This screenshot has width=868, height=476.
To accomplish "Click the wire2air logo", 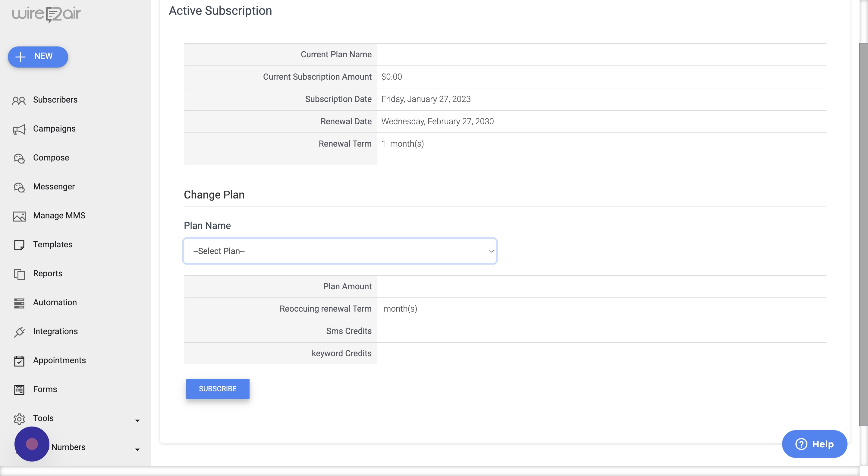I will tap(46, 14).
